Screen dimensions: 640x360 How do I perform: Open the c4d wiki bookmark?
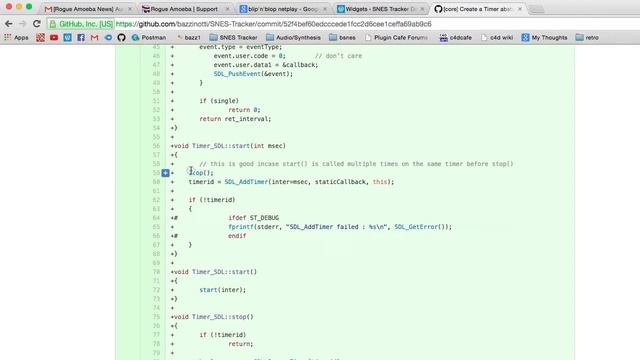click(497, 38)
